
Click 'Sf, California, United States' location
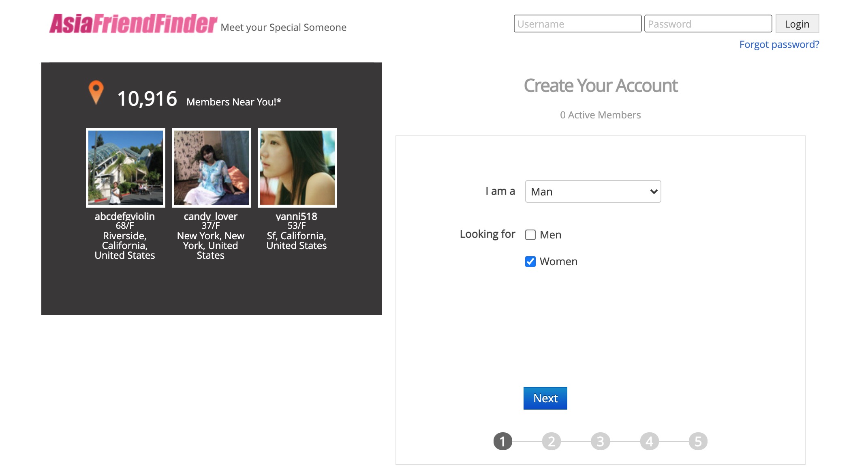pos(297,240)
